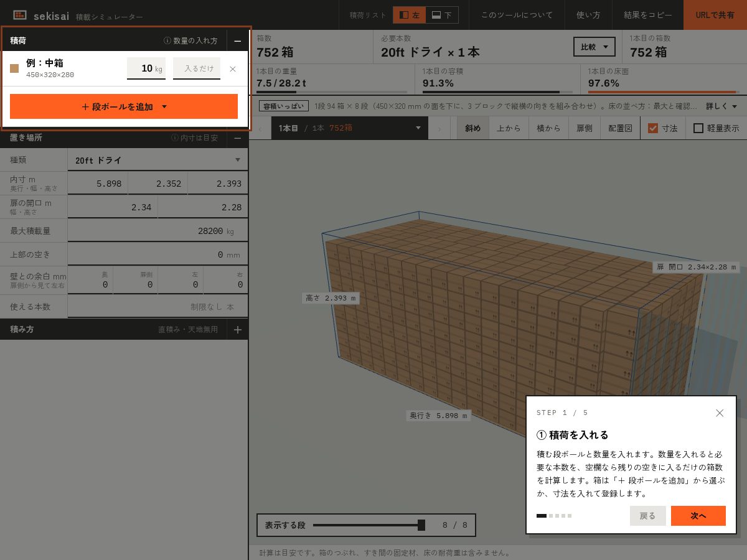Click the 高さ value 2.393 field
This screenshot has width=747, height=560.
(x=218, y=184)
